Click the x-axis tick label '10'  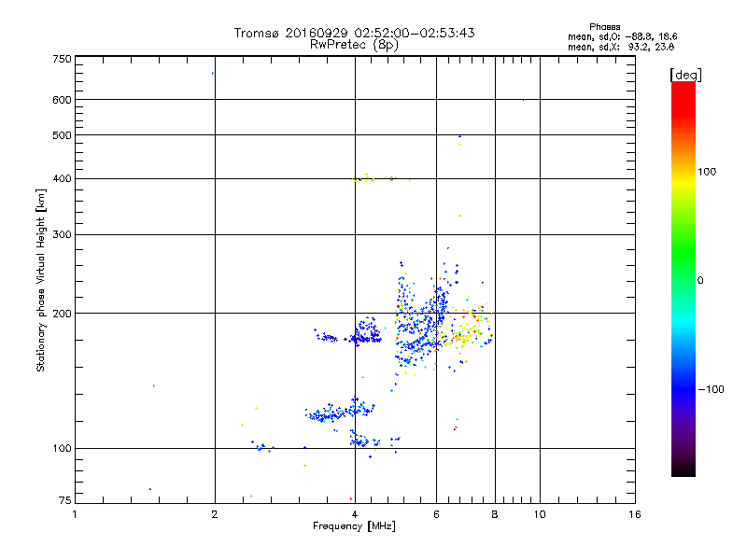click(x=540, y=514)
